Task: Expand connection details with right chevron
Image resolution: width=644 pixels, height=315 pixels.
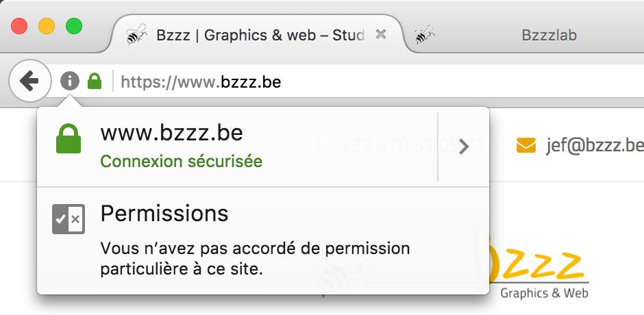Action: pos(464,147)
